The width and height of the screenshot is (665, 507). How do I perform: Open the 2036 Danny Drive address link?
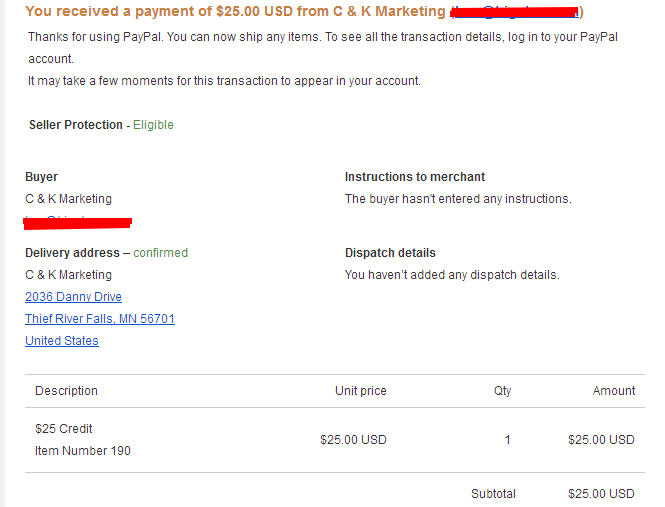pyautogui.click(x=73, y=297)
